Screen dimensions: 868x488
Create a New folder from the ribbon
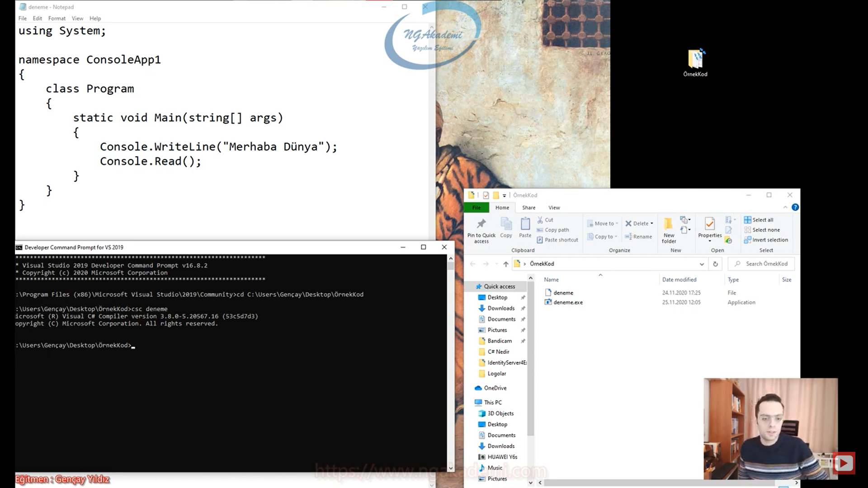(669, 230)
